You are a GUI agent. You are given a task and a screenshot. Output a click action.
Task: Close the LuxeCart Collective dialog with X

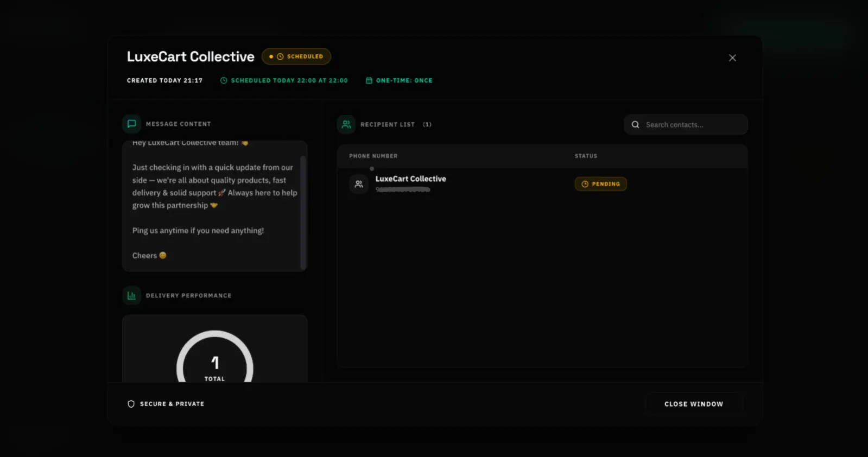(x=732, y=58)
